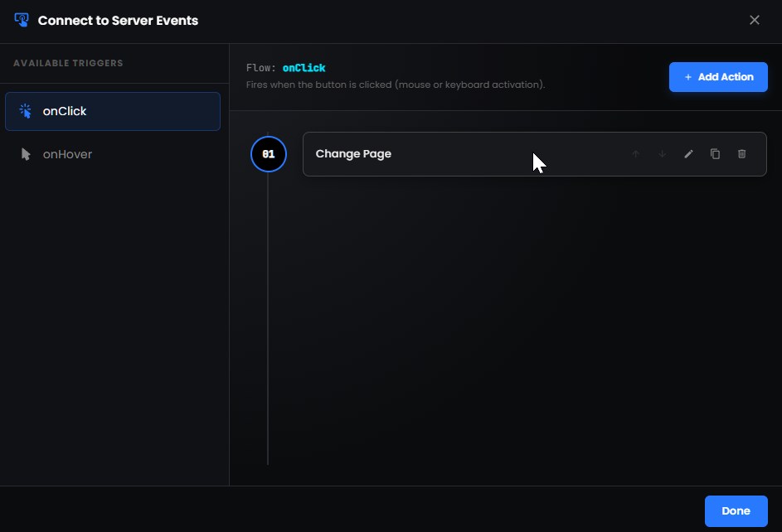Screen dimensions: 782x532
Task: Click the onHover pointer icon
Action: [25, 153]
